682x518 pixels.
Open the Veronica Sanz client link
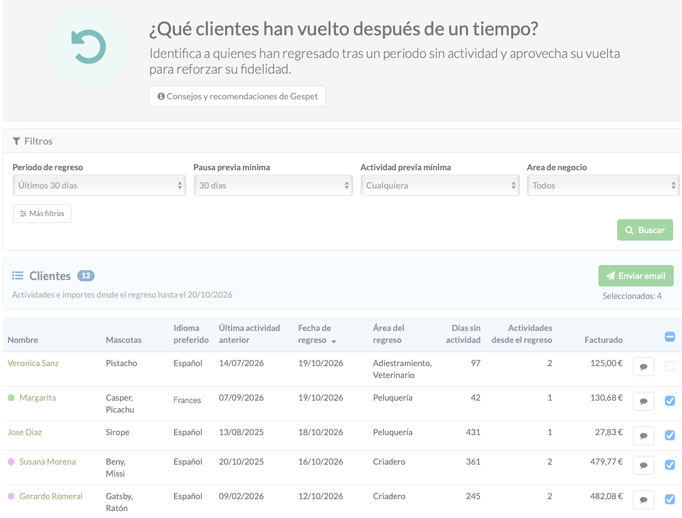click(33, 363)
